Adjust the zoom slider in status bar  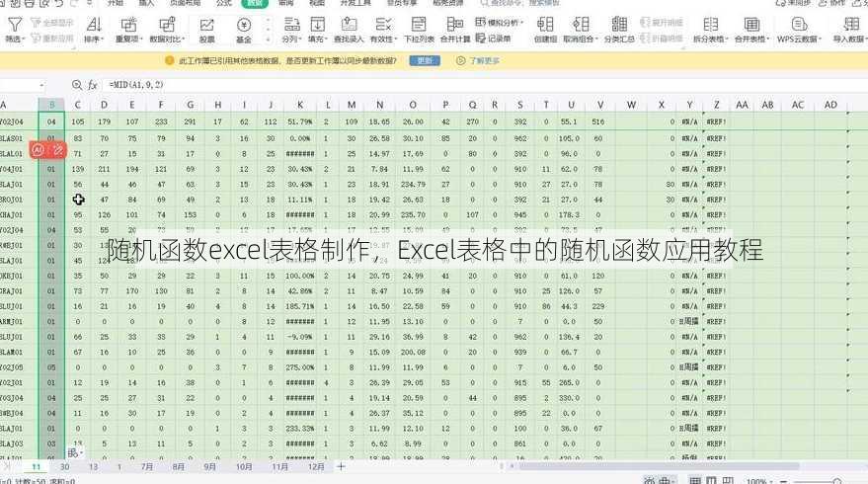click(837, 481)
